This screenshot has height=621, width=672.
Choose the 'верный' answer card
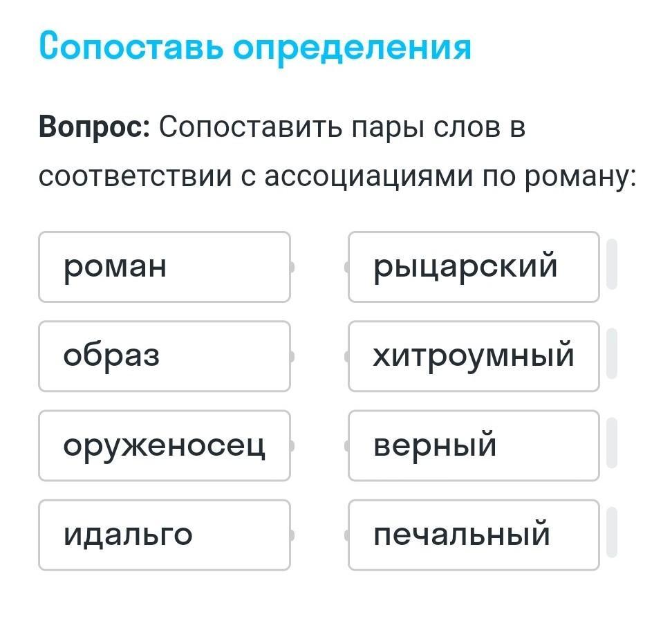(x=474, y=445)
